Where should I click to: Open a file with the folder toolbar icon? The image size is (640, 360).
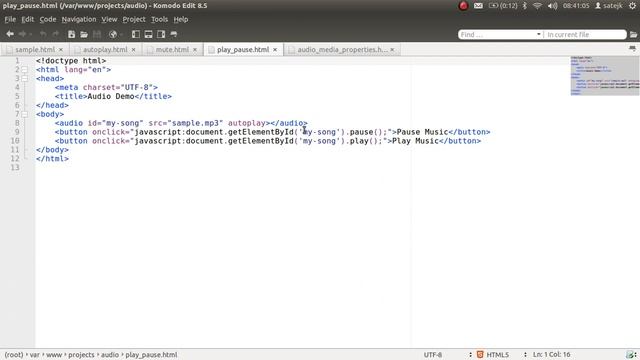[84, 34]
